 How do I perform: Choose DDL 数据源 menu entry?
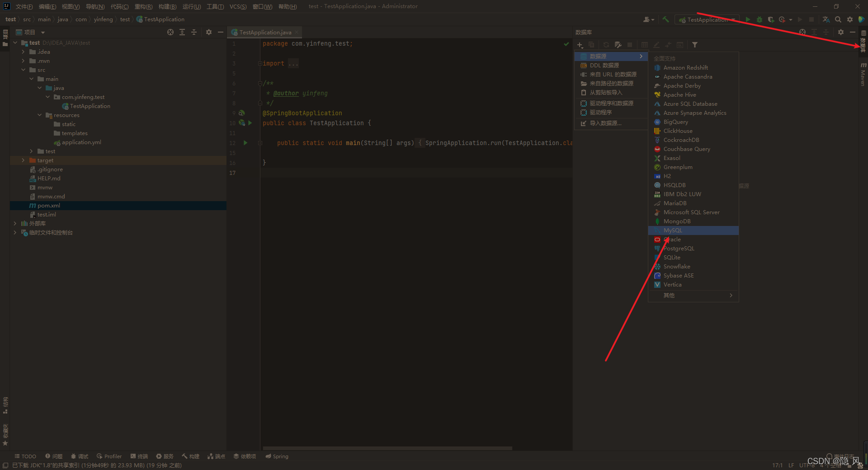pyautogui.click(x=611, y=66)
